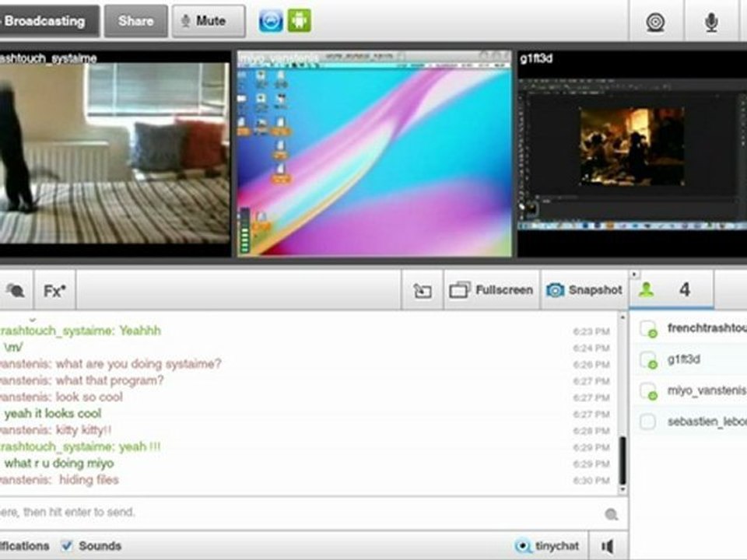This screenshot has width=747, height=560.
Task: Click the speaker volume icon
Action: pyautogui.click(x=608, y=546)
